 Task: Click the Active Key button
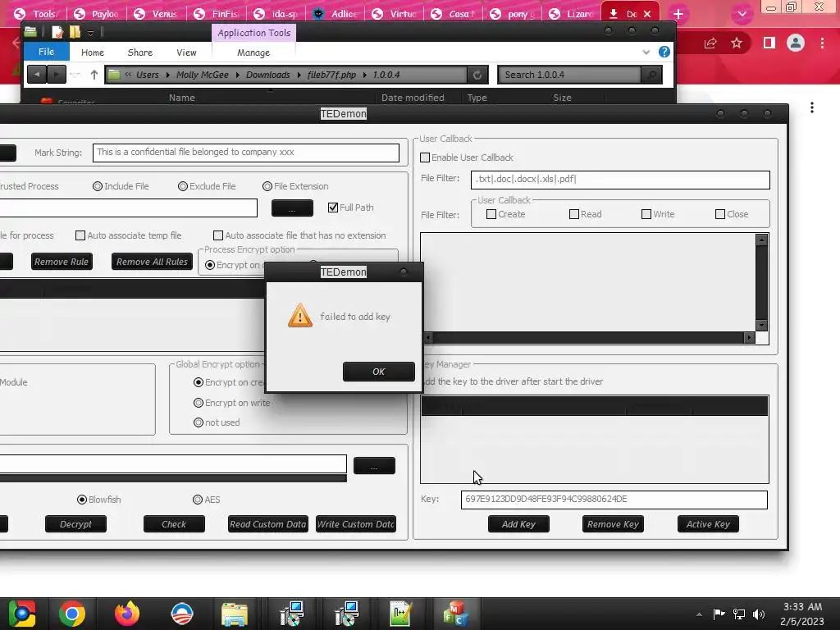708,524
